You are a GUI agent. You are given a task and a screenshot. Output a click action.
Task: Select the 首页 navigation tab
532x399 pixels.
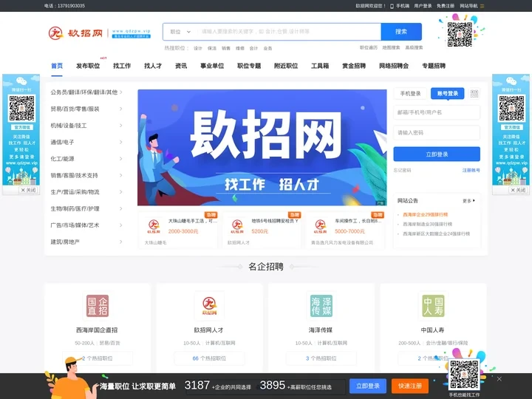point(57,66)
